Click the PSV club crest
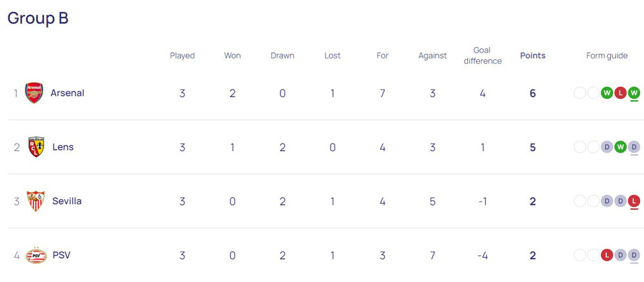The height and width of the screenshot is (282, 644). tap(36, 256)
